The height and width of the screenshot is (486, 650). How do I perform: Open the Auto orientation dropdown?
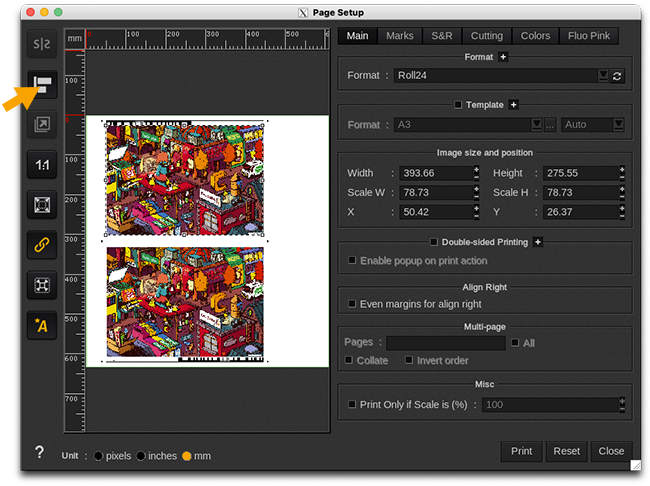pos(618,124)
